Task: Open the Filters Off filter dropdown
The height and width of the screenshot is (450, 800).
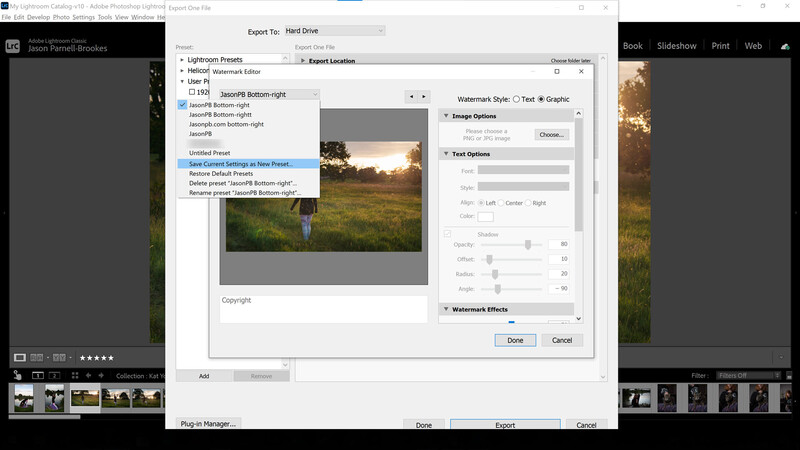Action: click(748, 376)
